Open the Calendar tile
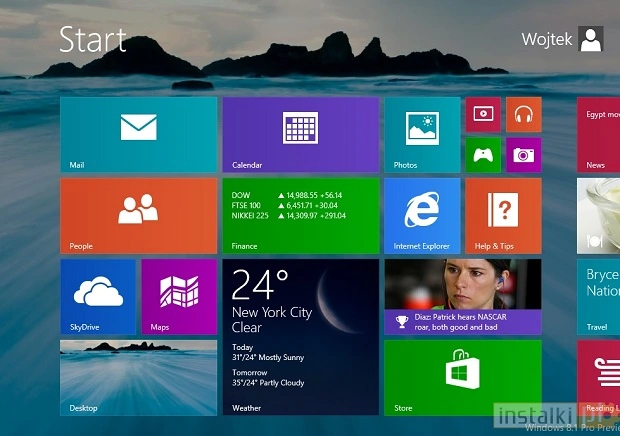620x436 pixels. point(301,135)
